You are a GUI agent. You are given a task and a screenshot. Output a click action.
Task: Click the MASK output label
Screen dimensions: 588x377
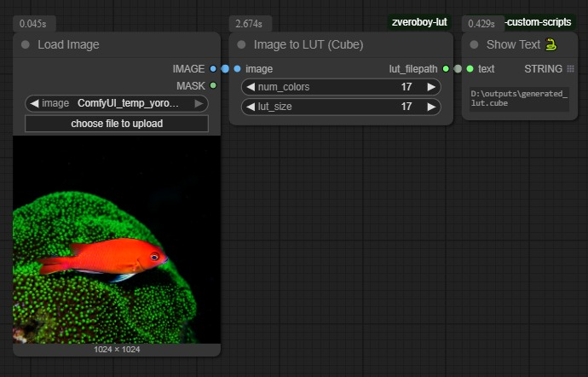tap(191, 86)
